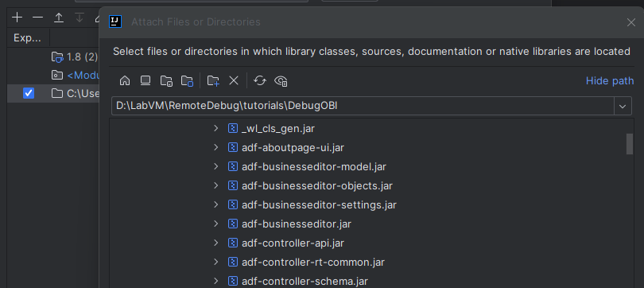Click the adf-businesseditor-model.jar archive icon
Viewport: 644px width, 288px height.
233,166
